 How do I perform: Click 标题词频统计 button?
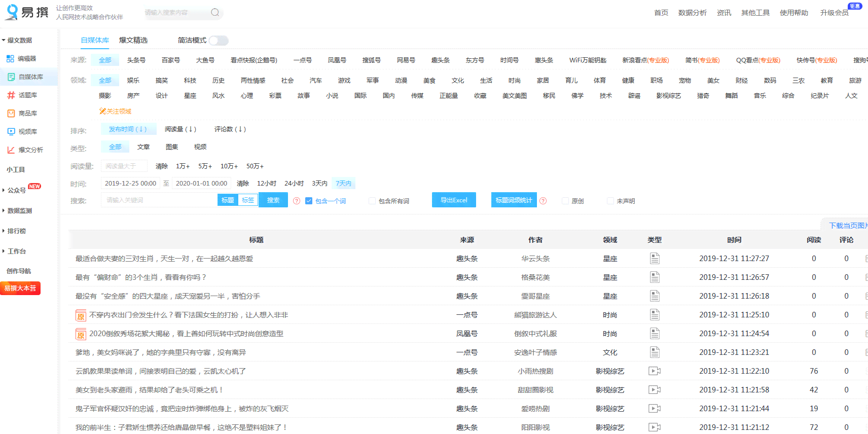click(514, 200)
